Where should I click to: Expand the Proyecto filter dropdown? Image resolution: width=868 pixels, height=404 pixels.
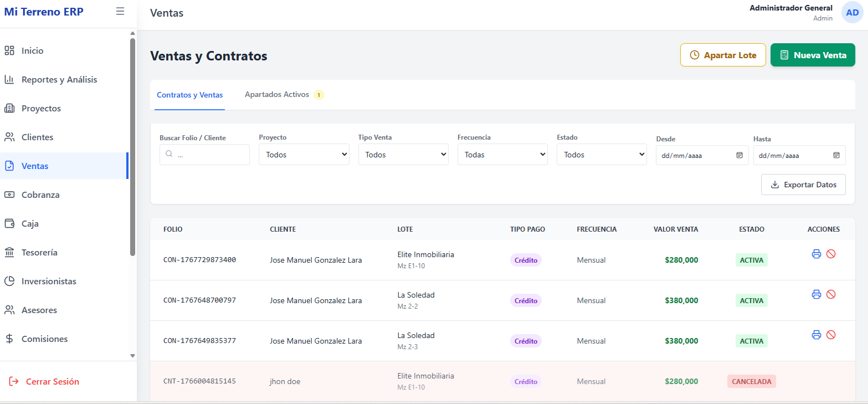coord(304,155)
